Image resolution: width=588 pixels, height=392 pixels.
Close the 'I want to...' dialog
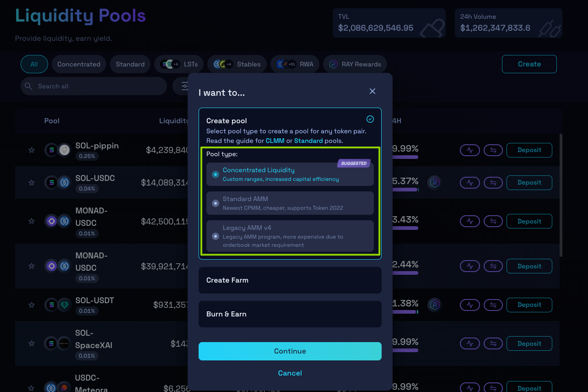point(372,92)
